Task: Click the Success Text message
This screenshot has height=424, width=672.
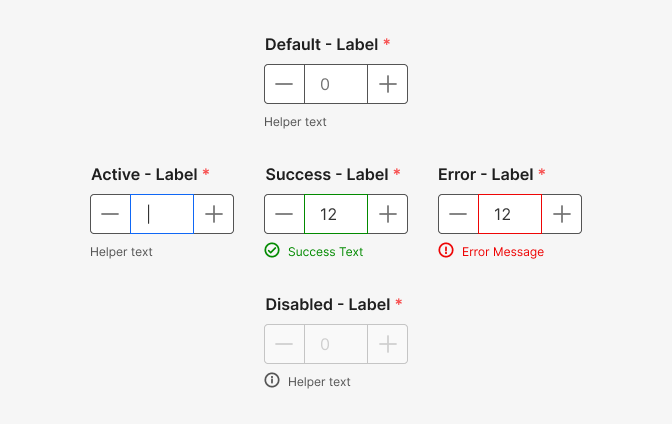Action: 325,252
